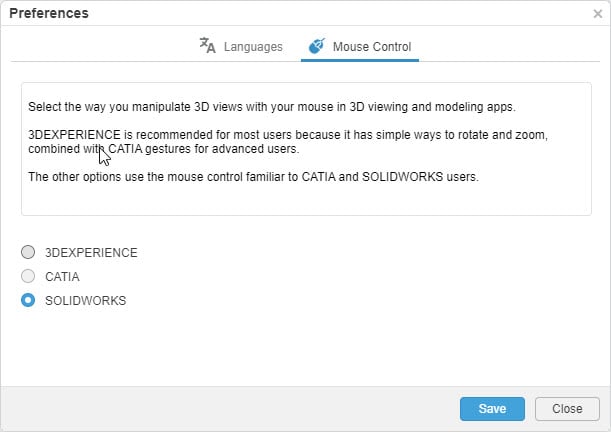Select the CATIA radio button
611x432 pixels.
pyautogui.click(x=28, y=276)
